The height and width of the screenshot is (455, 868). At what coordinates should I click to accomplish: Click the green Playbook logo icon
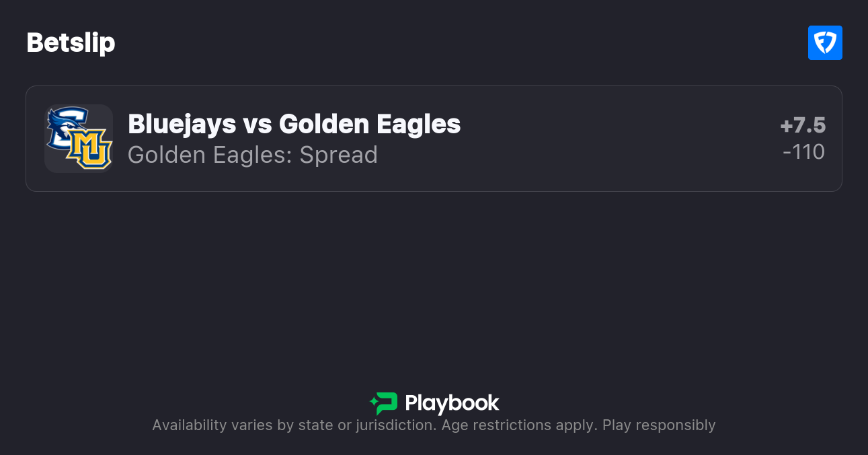pyautogui.click(x=384, y=403)
